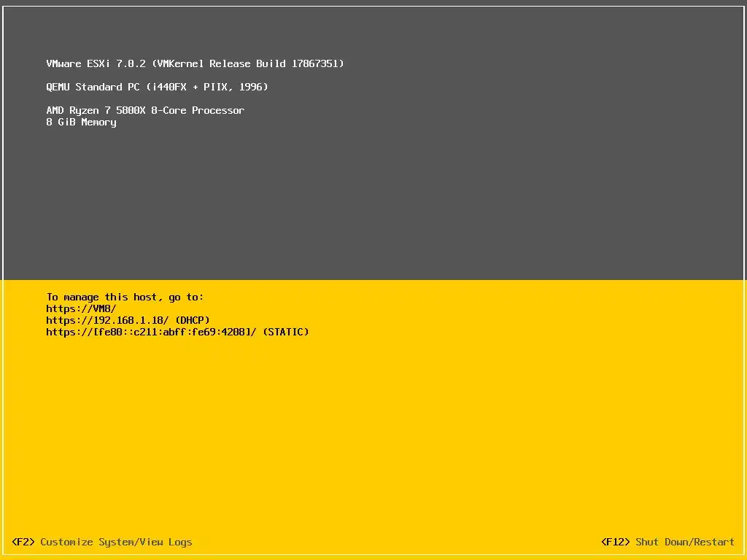The height and width of the screenshot is (560, 747).
Task: Click the QEMU Standard PC hardware line
Action: pos(158,87)
